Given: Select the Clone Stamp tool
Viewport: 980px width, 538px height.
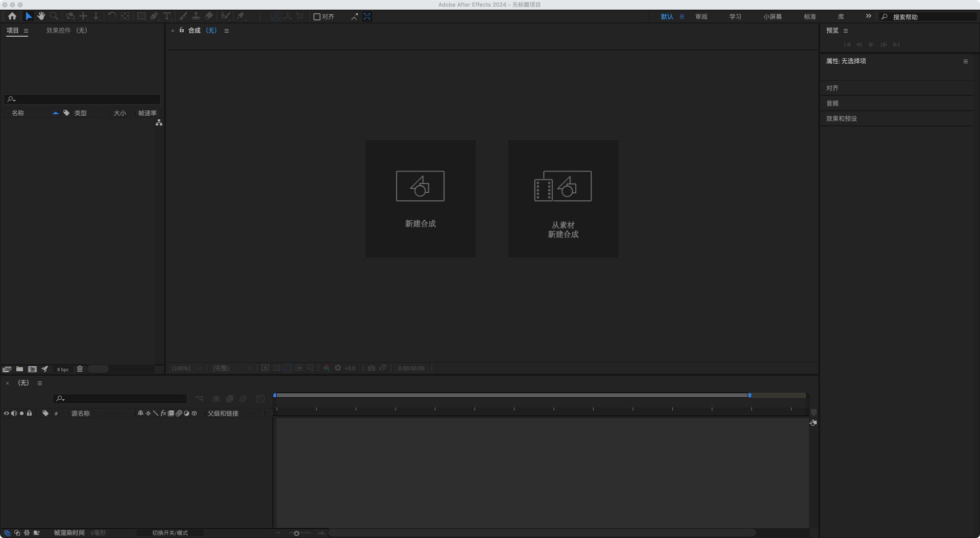Looking at the screenshot, I should pos(195,16).
